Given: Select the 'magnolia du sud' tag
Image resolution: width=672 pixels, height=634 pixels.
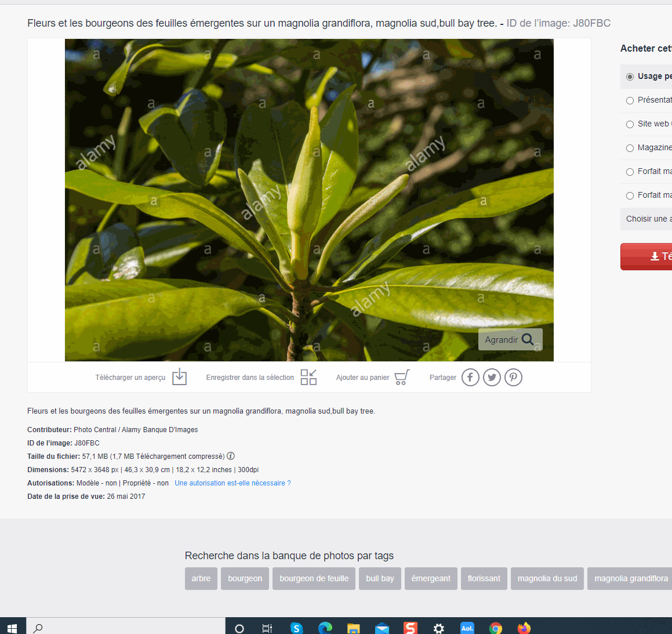Looking at the screenshot, I should [x=547, y=578].
